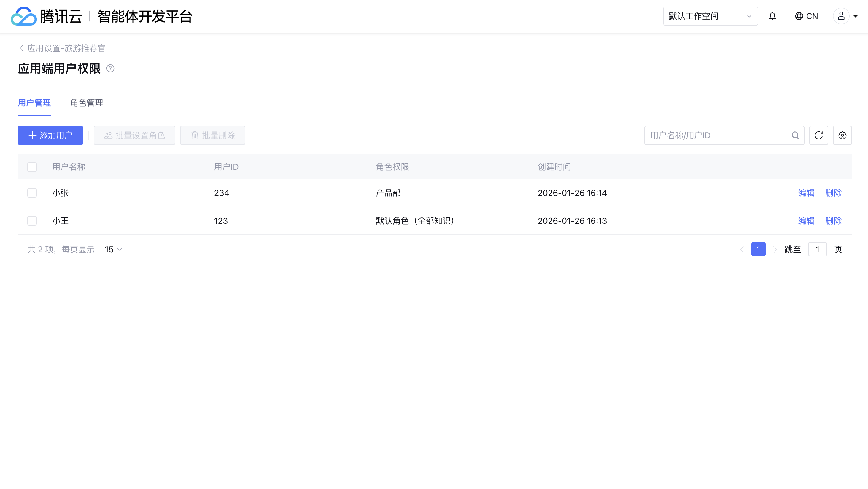Toggle the select-all header checkbox

pyautogui.click(x=32, y=167)
